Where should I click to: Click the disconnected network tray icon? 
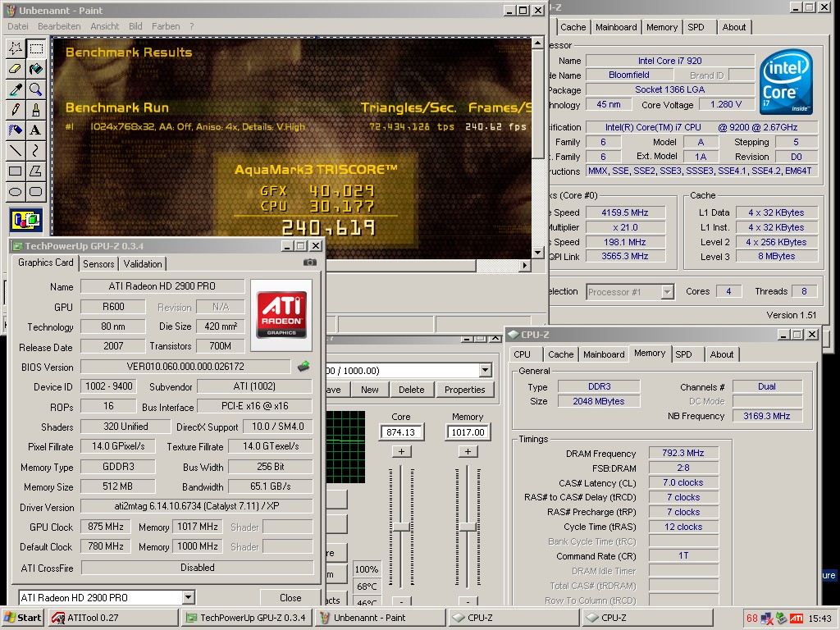click(767, 619)
